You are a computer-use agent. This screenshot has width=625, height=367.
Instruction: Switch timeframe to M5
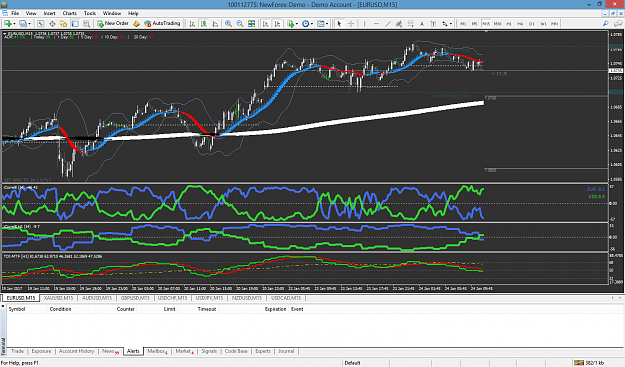click(x=474, y=24)
